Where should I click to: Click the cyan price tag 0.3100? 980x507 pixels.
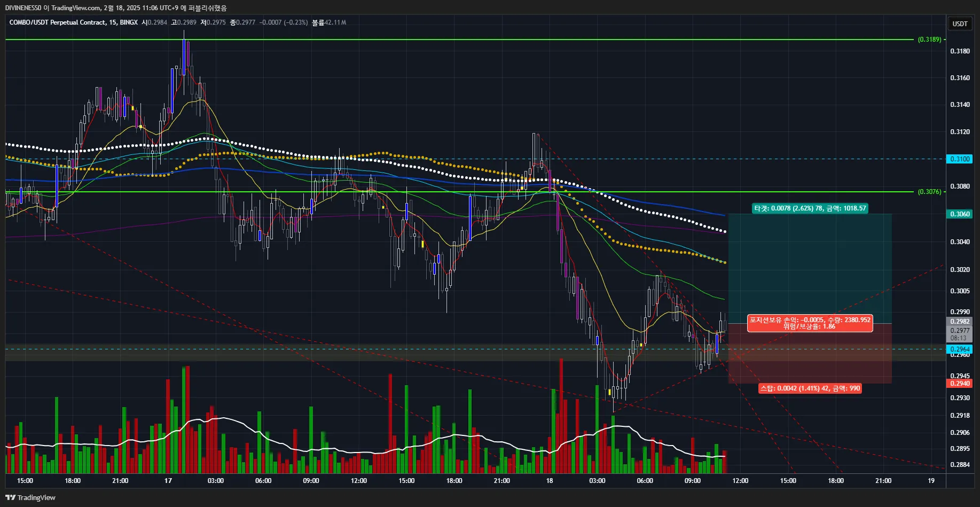[x=960, y=159]
